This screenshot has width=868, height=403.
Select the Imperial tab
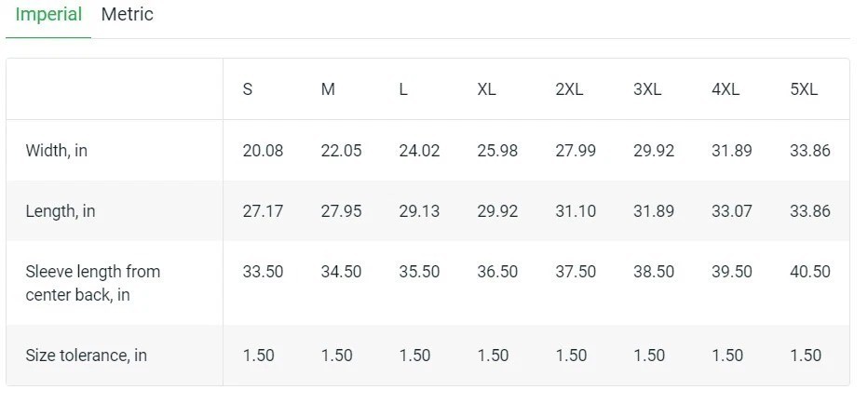click(x=48, y=15)
